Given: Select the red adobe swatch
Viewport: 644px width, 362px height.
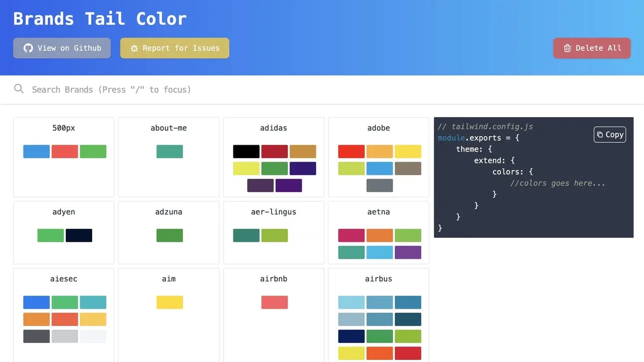Looking at the screenshot, I should click(x=351, y=152).
